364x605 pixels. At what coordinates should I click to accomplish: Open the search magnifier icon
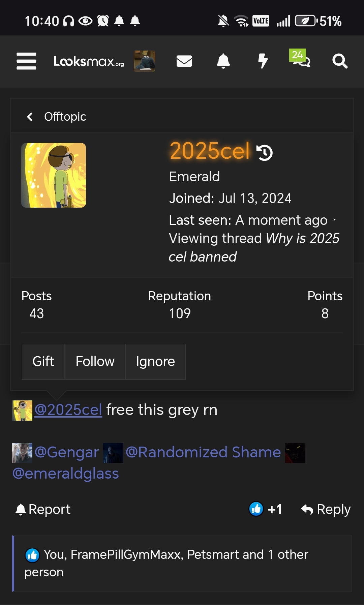(340, 61)
